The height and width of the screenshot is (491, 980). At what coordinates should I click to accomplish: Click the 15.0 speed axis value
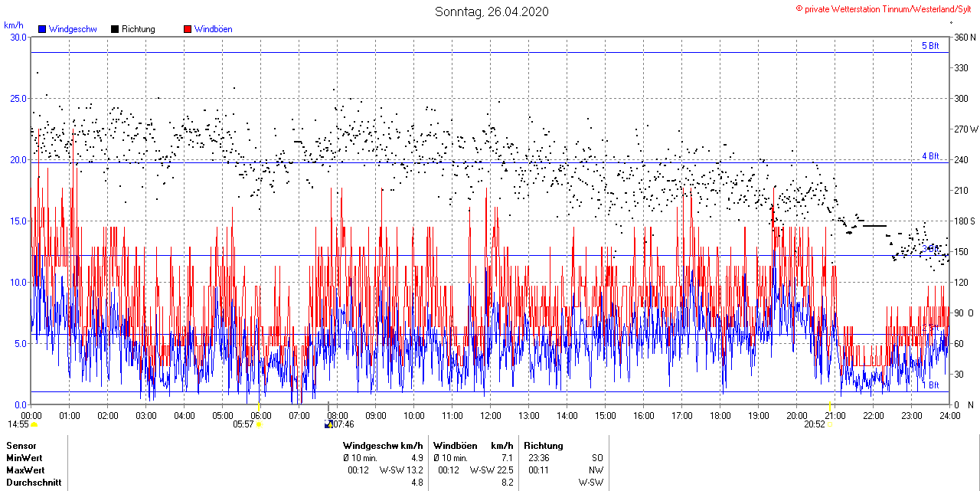[18, 221]
